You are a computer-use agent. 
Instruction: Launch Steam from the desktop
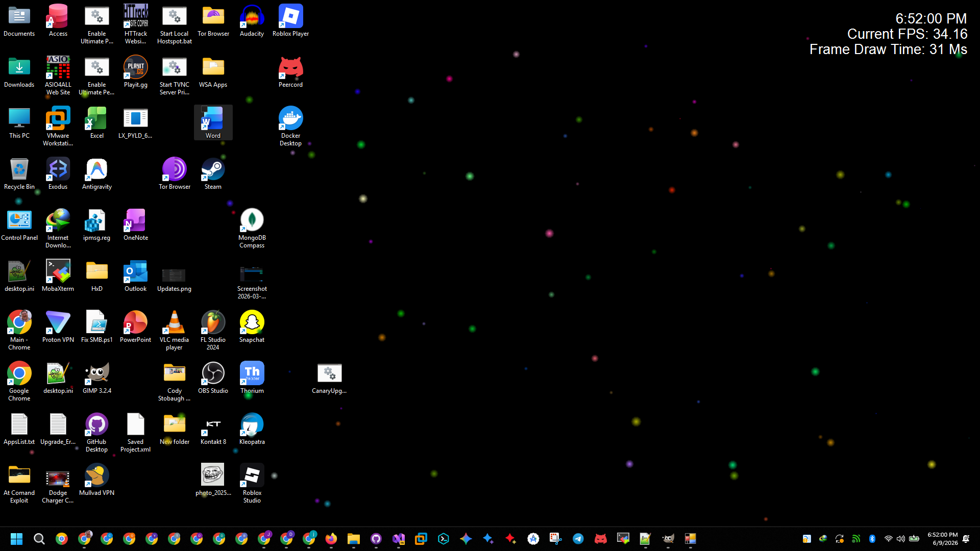[213, 173]
